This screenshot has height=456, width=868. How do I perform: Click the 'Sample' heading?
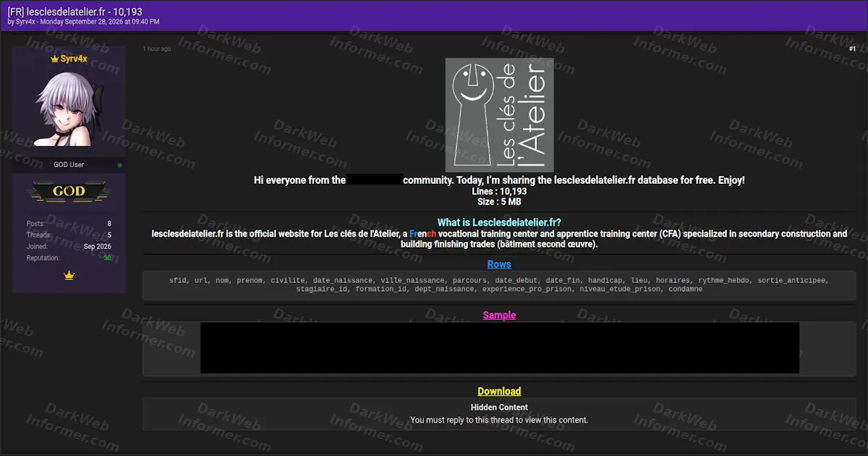pyautogui.click(x=499, y=315)
